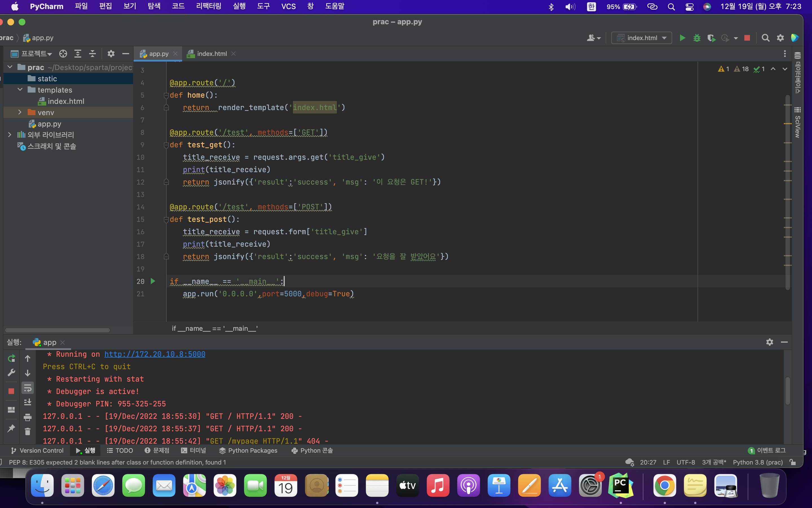This screenshot has height=508, width=812.
Task: Print the console output
Action: (x=28, y=417)
